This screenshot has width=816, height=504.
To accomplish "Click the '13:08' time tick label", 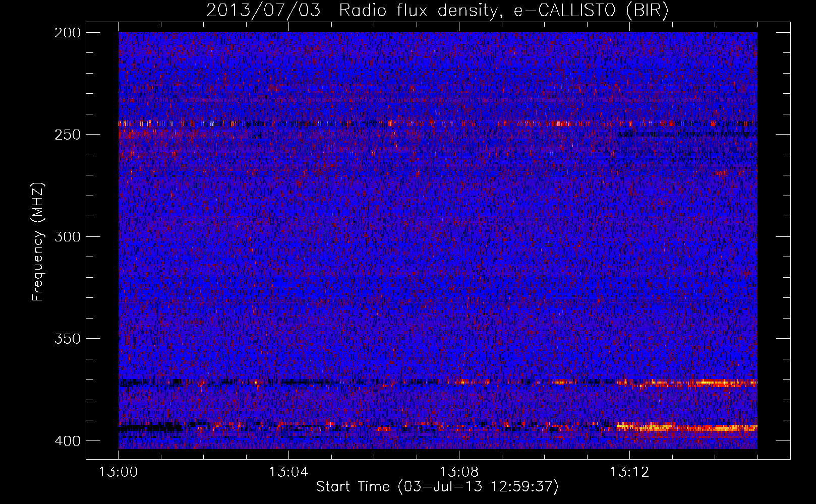I will 459,472.
